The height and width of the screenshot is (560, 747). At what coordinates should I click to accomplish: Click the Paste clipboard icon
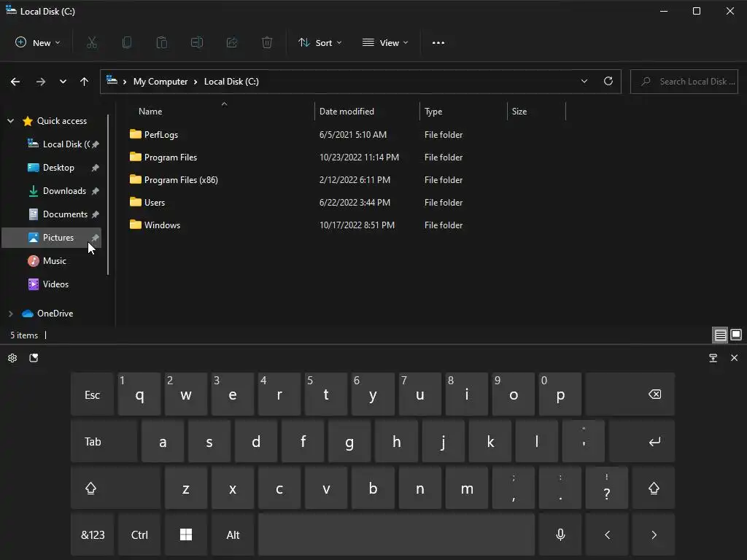click(162, 43)
